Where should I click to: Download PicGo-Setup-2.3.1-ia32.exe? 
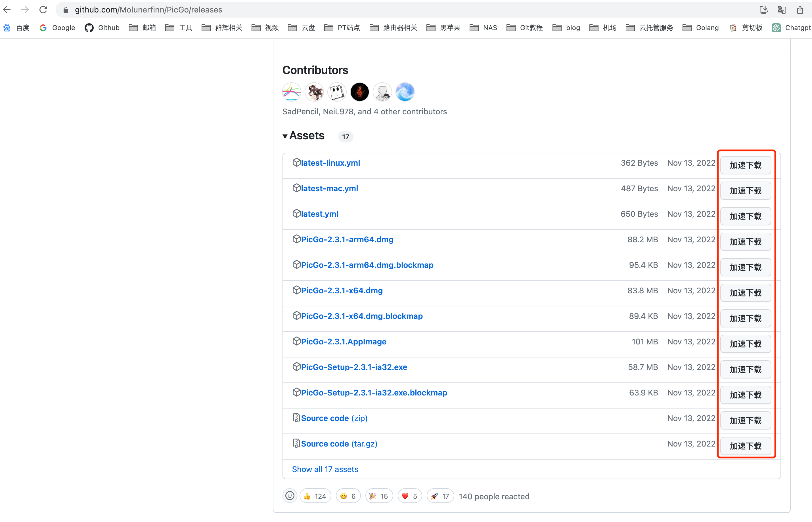[354, 367]
